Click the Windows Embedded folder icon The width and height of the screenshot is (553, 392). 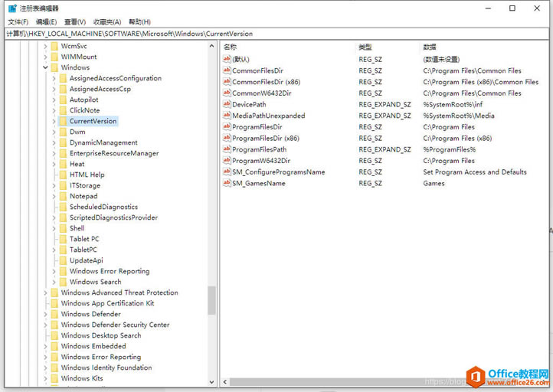[54, 346]
